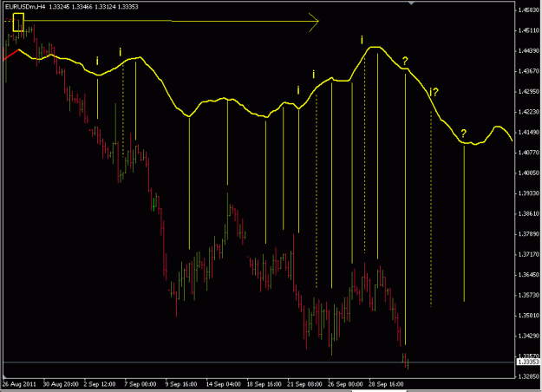The width and height of the screenshot is (542, 392).
Task: Click the small triangle marker at chart bottom-left
Action: coord(5,376)
